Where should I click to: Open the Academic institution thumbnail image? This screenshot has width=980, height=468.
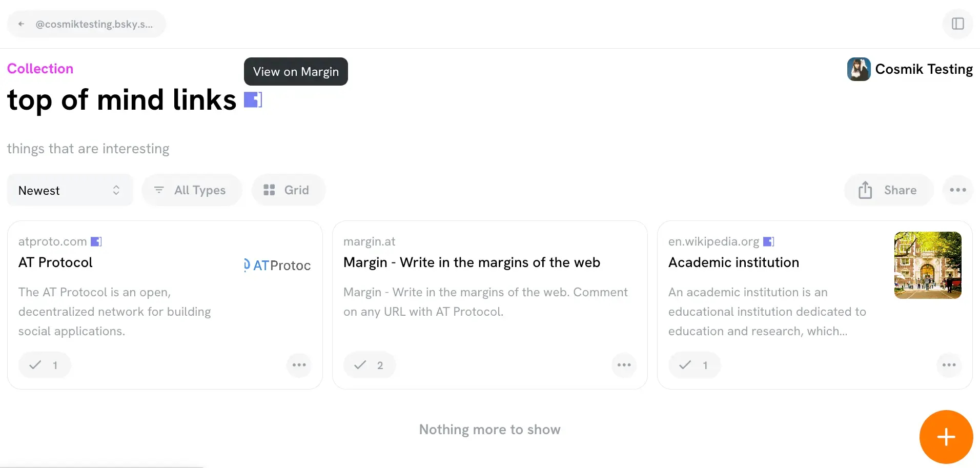tap(927, 265)
